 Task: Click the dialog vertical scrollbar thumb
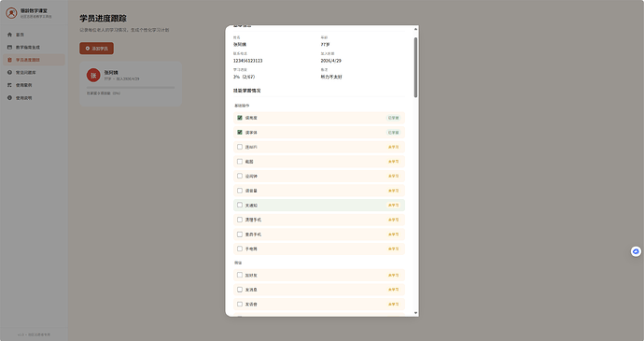[x=415, y=67]
